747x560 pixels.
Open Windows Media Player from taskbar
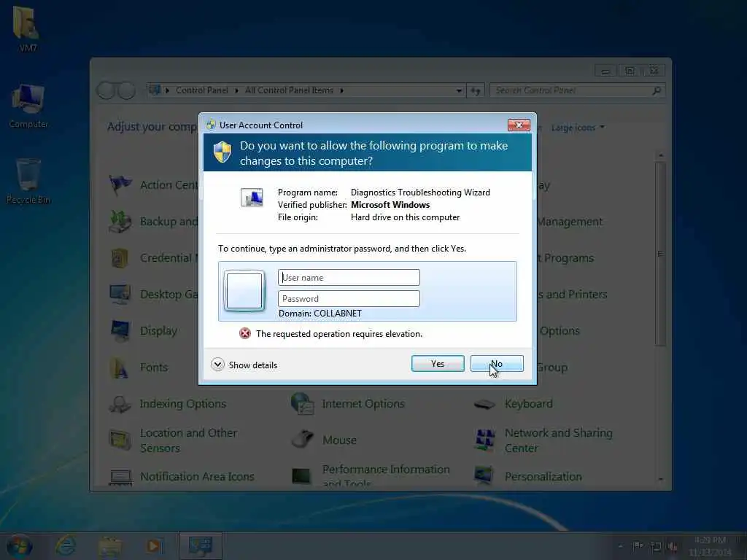coord(155,545)
